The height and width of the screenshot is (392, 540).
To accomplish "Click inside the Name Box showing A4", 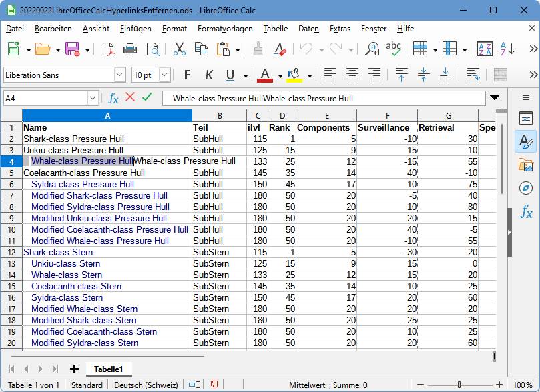I will pyautogui.click(x=47, y=97).
